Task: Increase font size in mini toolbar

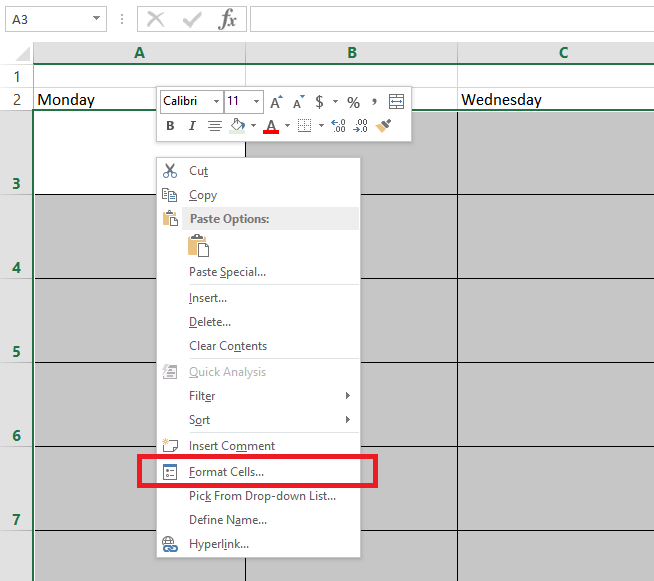Action: tap(276, 102)
